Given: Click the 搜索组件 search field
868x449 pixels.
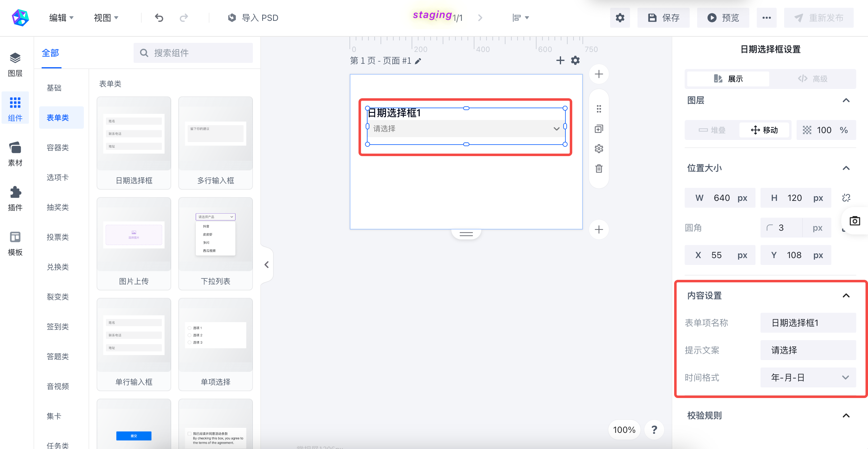Looking at the screenshot, I should [193, 53].
